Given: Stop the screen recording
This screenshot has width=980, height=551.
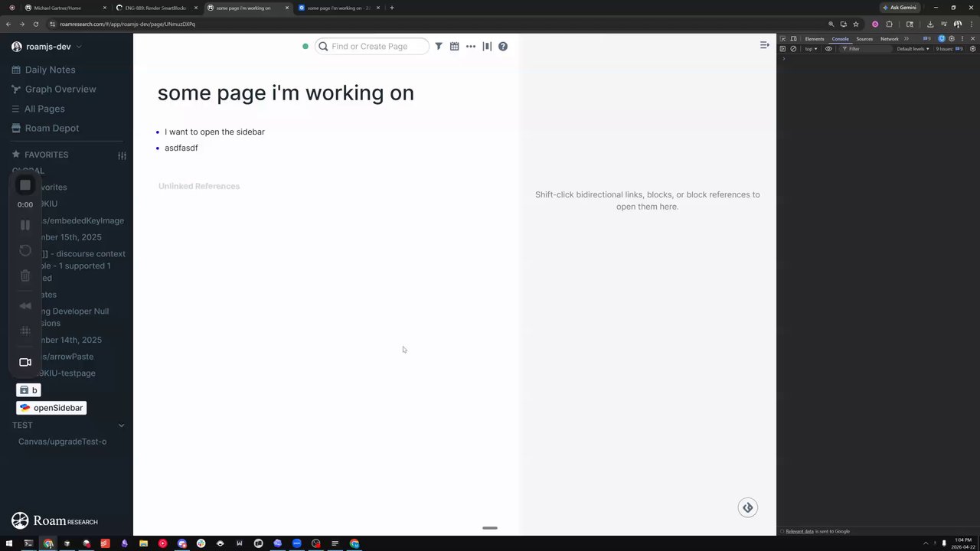Looking at the screenshot, I should (25, 185).
